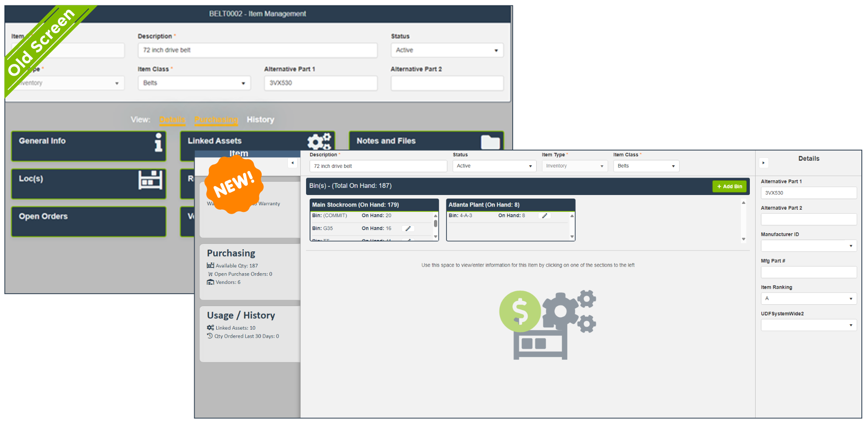Edit bin G35 using the pencil icon

click(x=408, y=228)
